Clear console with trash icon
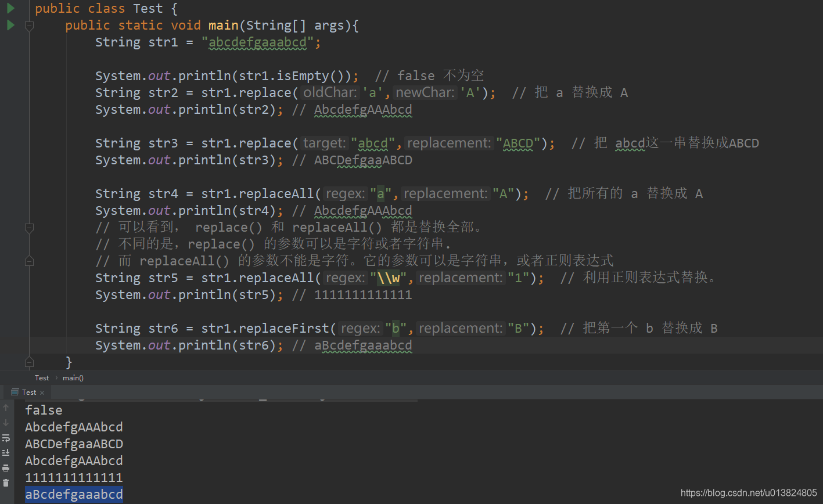Screen dimensions: 823x504 (x=6, y=483)
